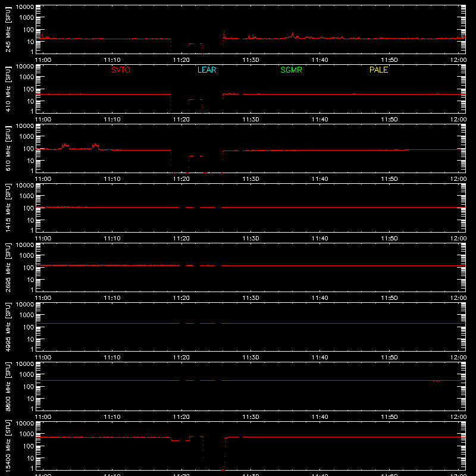Click 11:50 under the 410 MHz panel
Image resolution: width=476 pixels, height=476 pixels.
(389, 120)
